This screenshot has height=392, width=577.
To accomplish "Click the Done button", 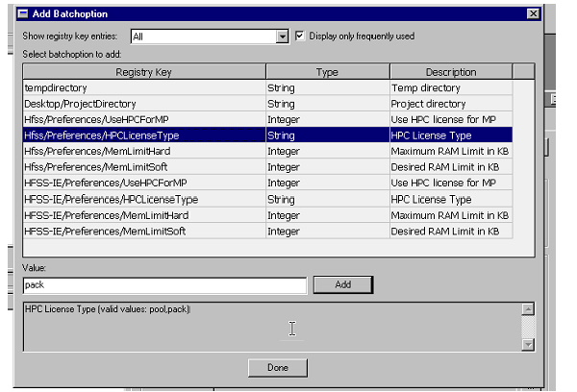I will click(x=278, y=368).
